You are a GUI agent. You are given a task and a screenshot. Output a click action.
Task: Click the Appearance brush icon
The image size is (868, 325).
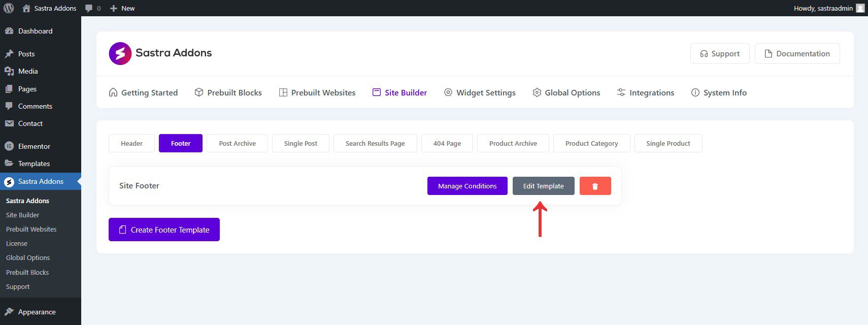(x=9, y=312)
